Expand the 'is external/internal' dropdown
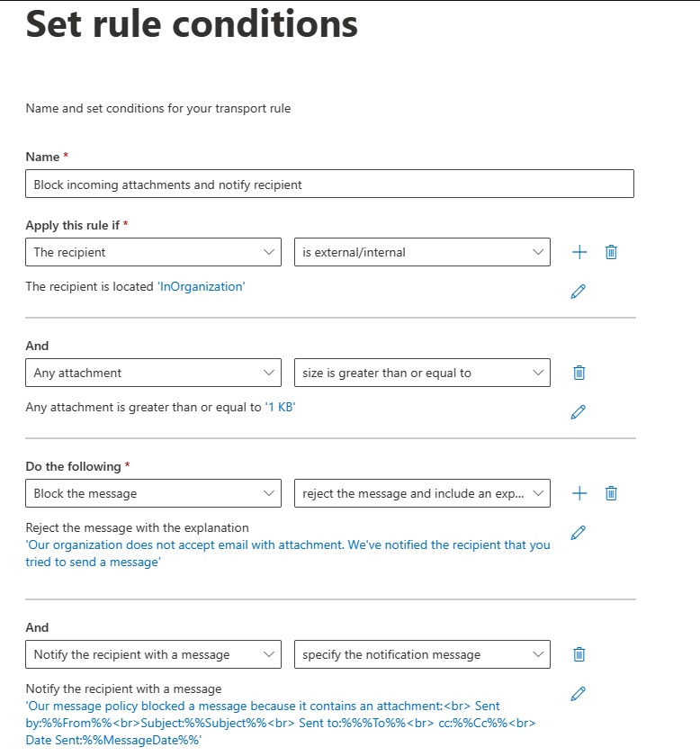Screen dimensions: 700x756 (422, 252)
